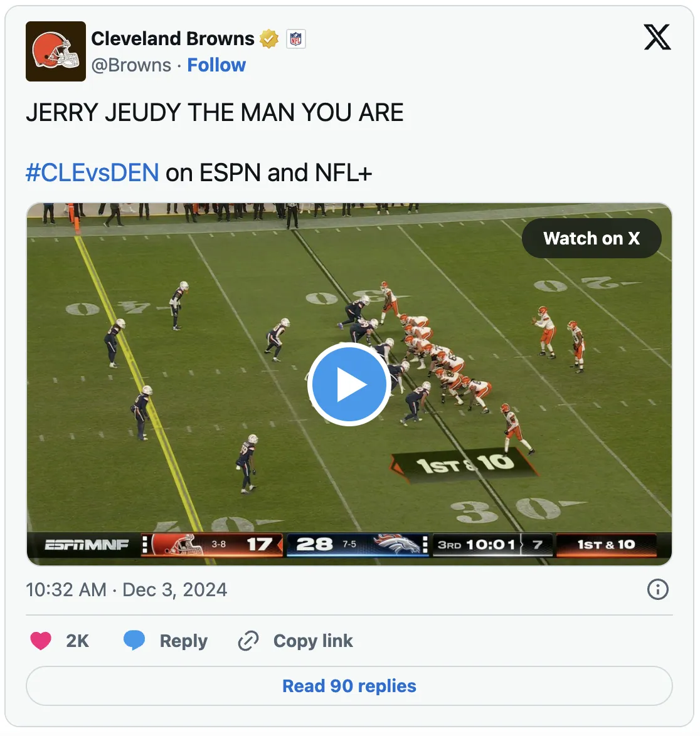
Task: Click the blue reply speech bubble icon
Action: (x=134, y=640)
